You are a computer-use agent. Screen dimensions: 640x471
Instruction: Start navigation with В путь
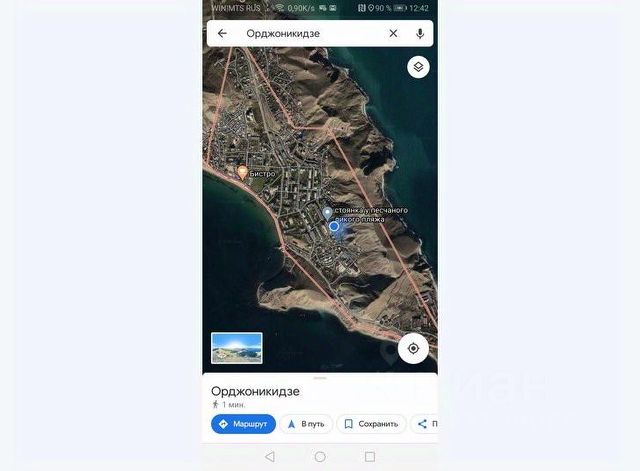[x=307, y=424]
